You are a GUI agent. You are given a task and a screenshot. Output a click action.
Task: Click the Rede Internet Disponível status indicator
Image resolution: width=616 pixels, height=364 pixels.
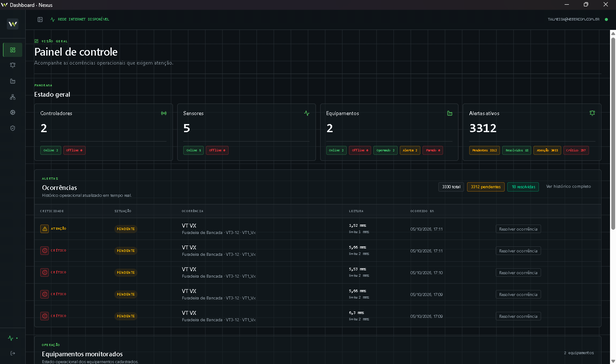[80, 19]
